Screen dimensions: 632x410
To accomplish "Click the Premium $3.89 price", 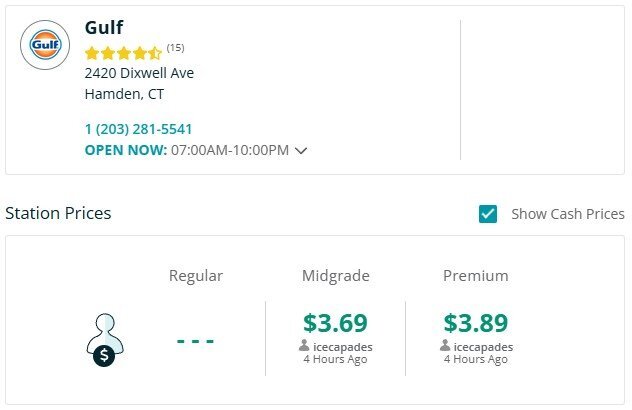I will 476,323.
